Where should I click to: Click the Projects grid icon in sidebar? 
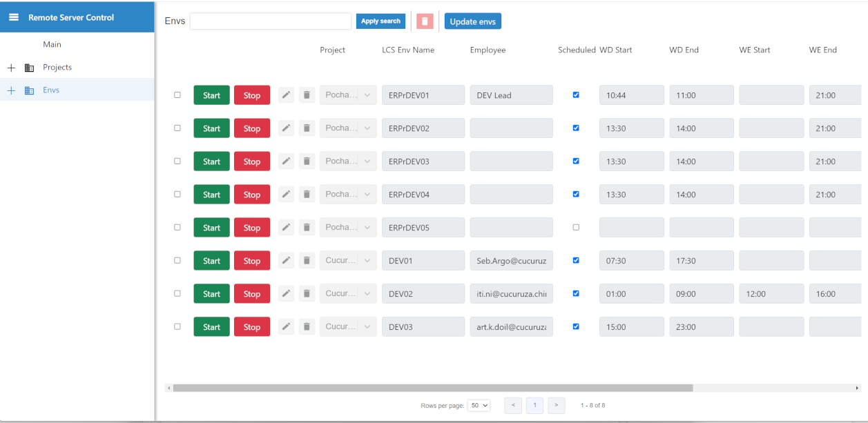(29, 68)
